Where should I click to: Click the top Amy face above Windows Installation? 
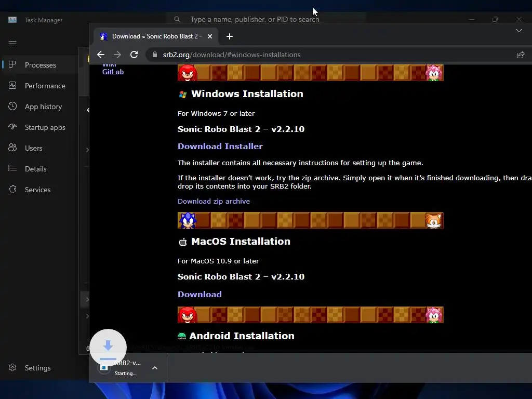[434, 73]
